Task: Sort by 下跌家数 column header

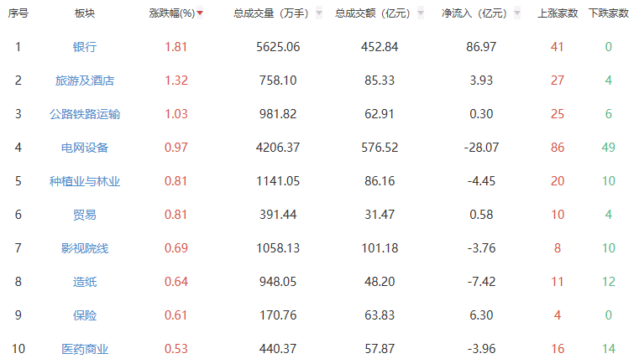Action: (609, 13)
